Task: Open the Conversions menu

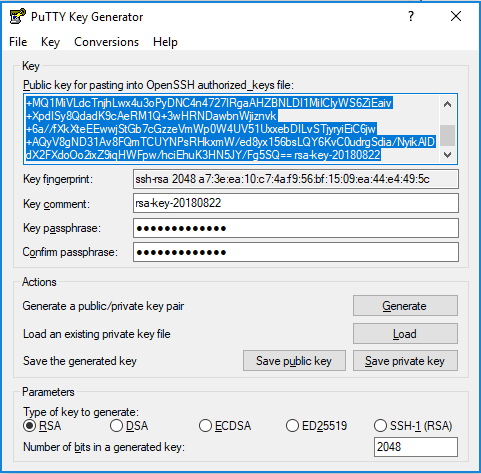Action: tap(106, 42)
